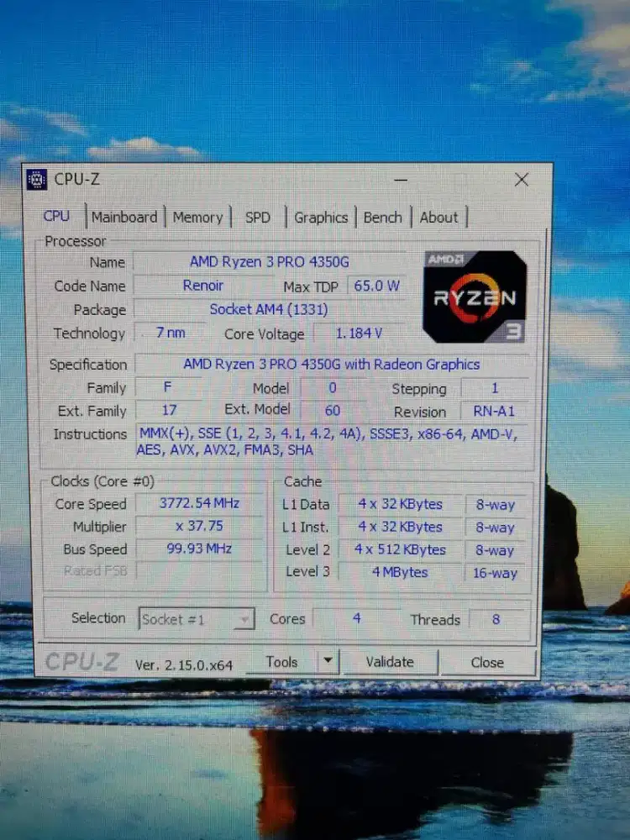This screenshot has height=840, width=630.
Task: Open the Mainboard tab
Action: pos(124,217)
